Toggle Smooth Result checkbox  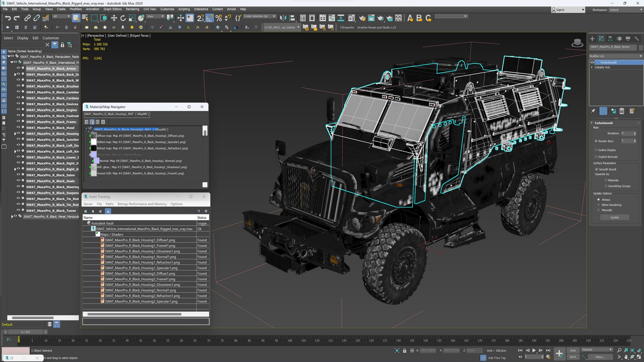[596, 169]
